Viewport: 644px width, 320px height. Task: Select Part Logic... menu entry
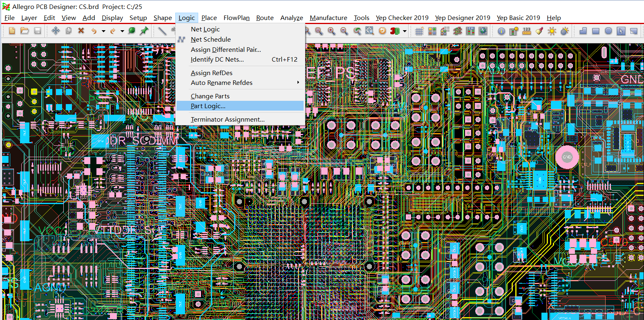240,106
